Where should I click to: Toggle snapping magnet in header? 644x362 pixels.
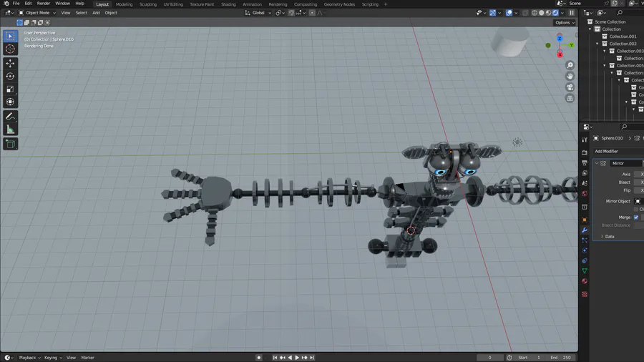coord(291,13)
